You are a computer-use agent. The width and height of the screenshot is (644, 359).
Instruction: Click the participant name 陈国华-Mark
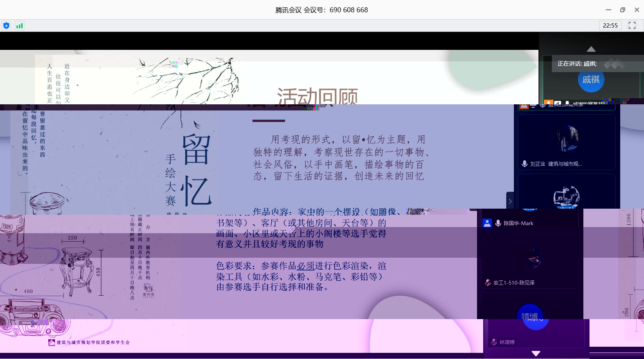(x=519, y=223)
